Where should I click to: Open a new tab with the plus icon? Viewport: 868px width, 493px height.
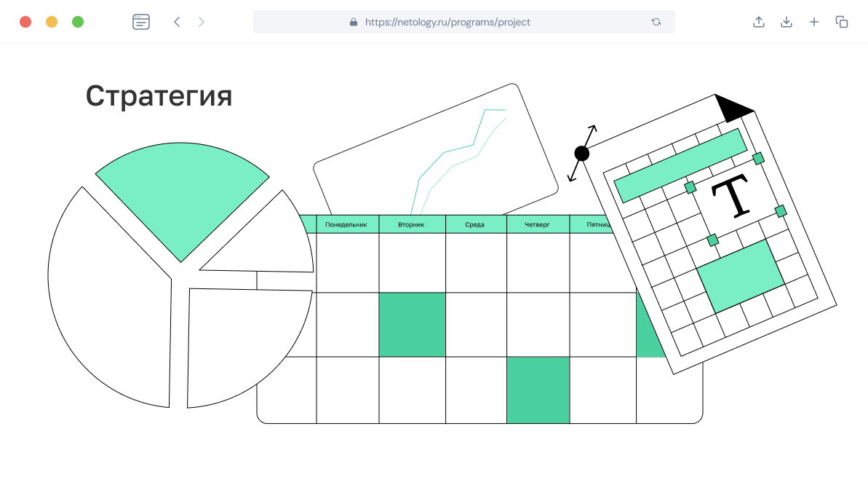click(814, 22)
